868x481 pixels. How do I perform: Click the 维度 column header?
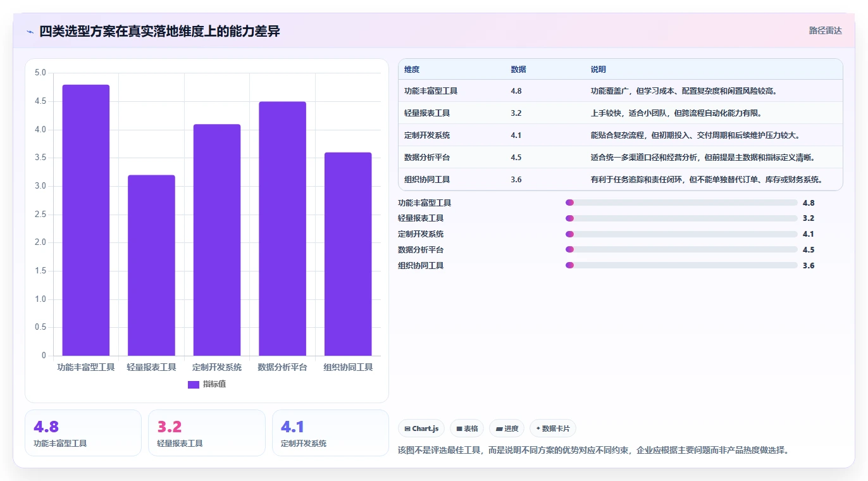click(x=412, y=69)
